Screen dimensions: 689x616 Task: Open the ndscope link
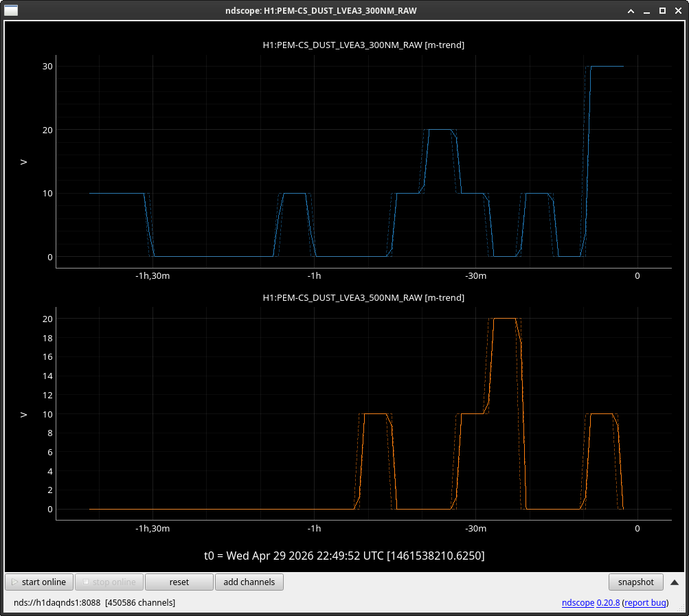pos(578,603)
